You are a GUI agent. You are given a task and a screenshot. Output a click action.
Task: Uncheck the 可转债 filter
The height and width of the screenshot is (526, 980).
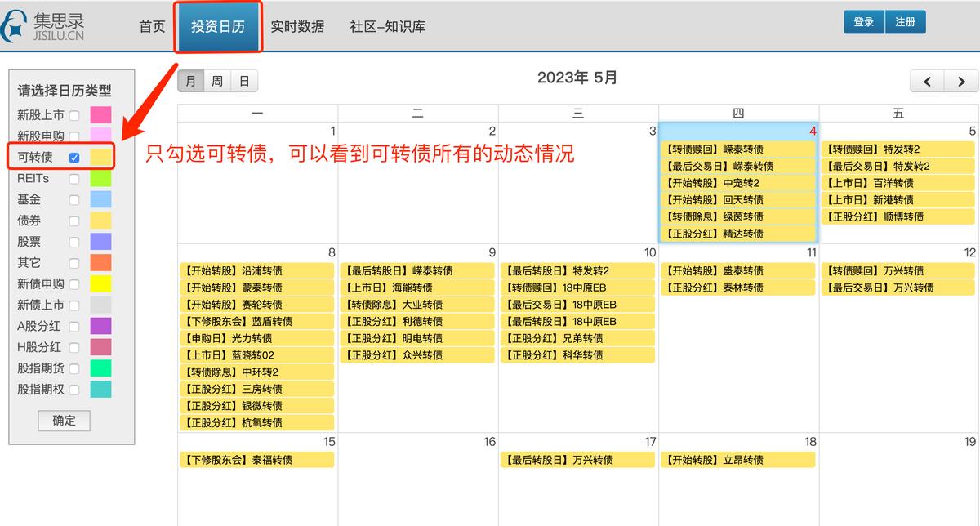click(x=74, y=157)
